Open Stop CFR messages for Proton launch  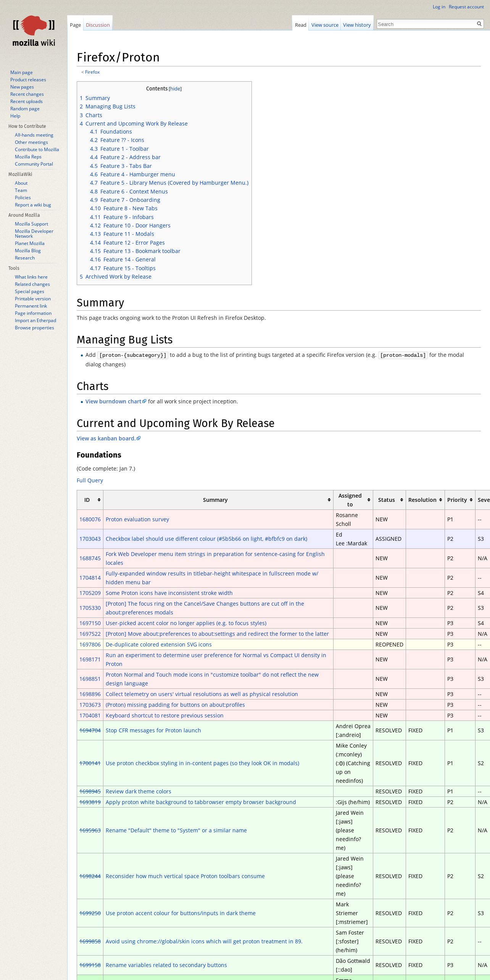[153, 730]
